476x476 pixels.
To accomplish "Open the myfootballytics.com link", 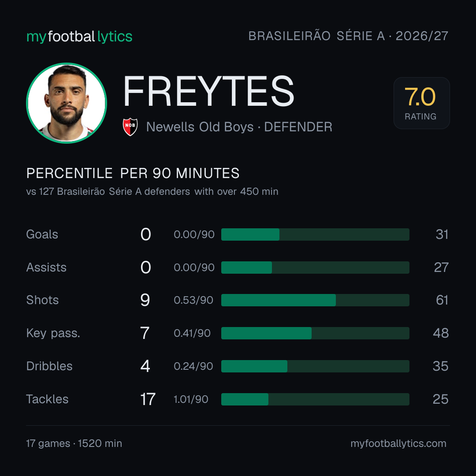I will (398, 443).
